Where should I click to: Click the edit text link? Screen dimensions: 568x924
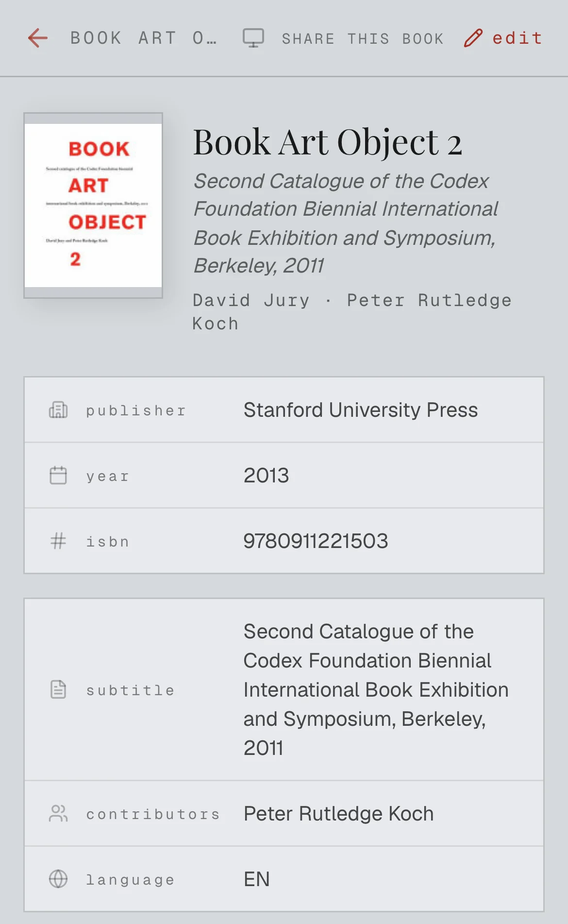tap(518, 38)
